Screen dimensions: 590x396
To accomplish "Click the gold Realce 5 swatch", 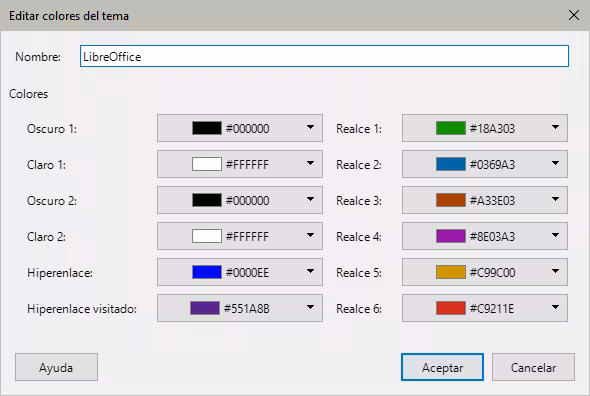I will point(451,272).
